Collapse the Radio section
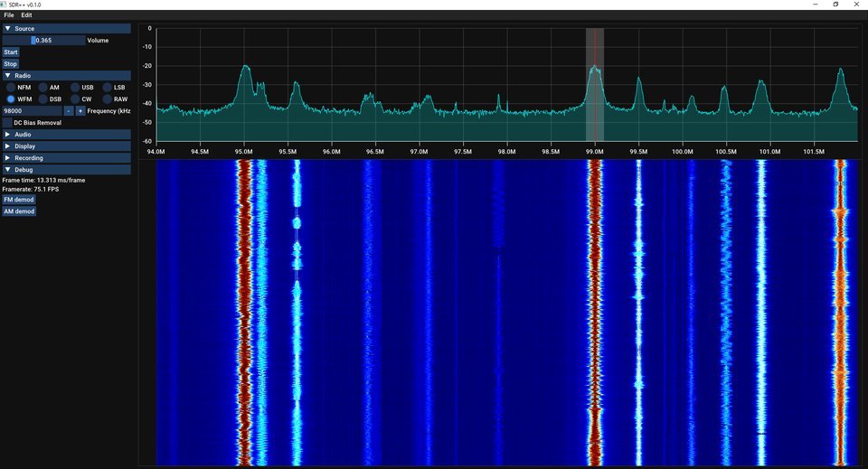Image resolution: width=868 pixels, height=469 pixels. [x=66, y=75]
